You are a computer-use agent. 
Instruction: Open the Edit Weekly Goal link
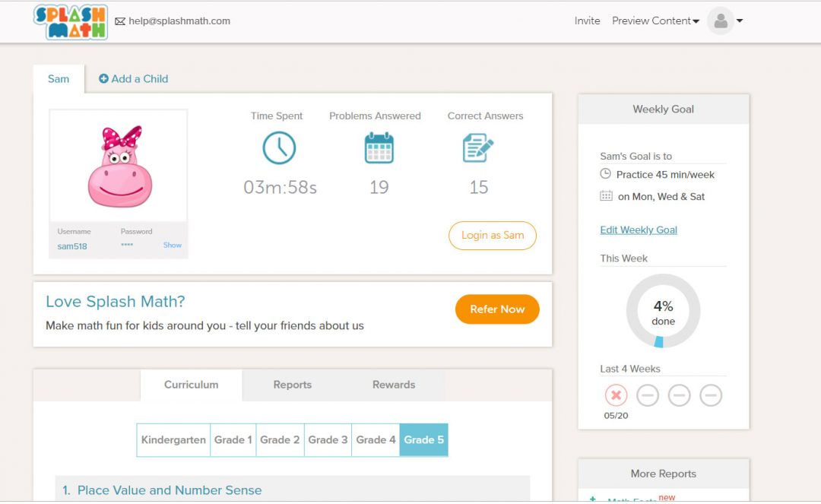(x=639, y=230)
